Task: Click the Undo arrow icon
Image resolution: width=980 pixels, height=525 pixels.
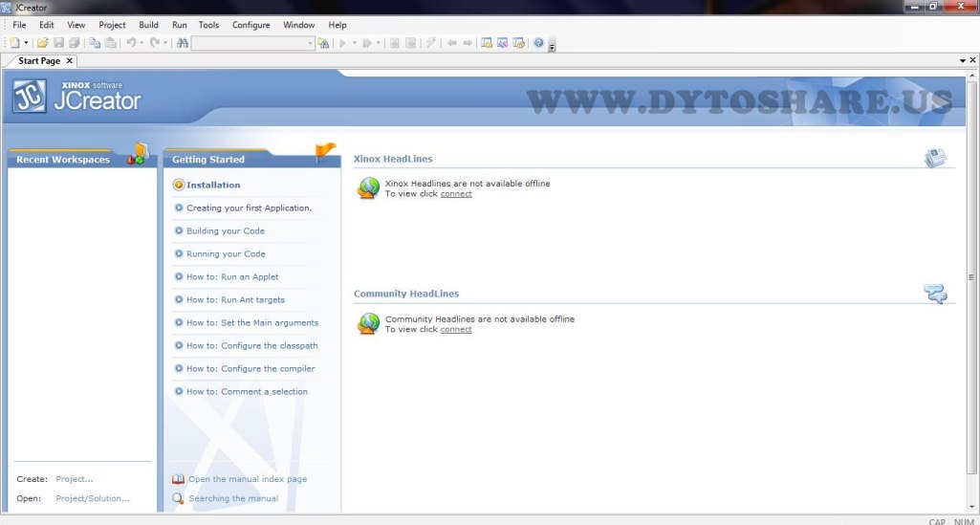Action: 131,43
